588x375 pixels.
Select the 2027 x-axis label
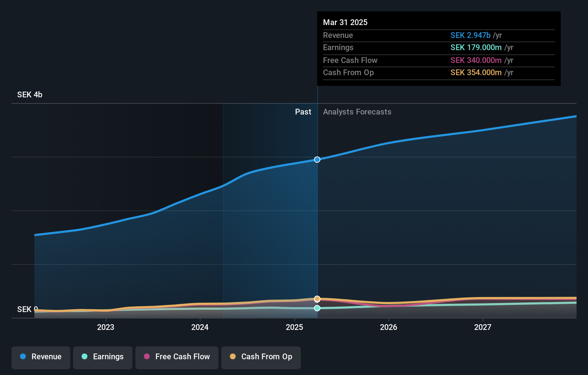click(x=483, y=327)
